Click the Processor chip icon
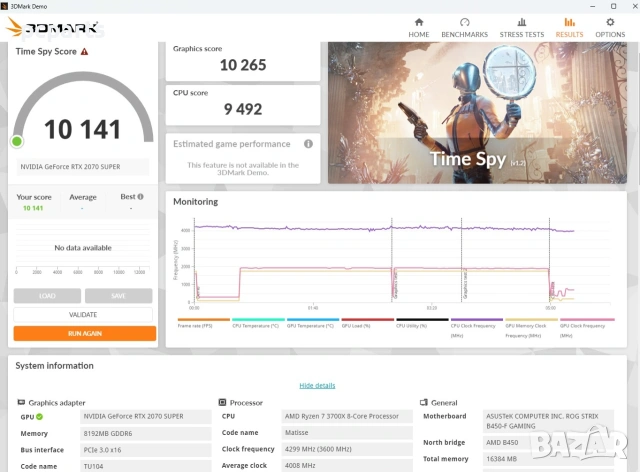Viewport: 640px width, 472px height. pos(222,402)
